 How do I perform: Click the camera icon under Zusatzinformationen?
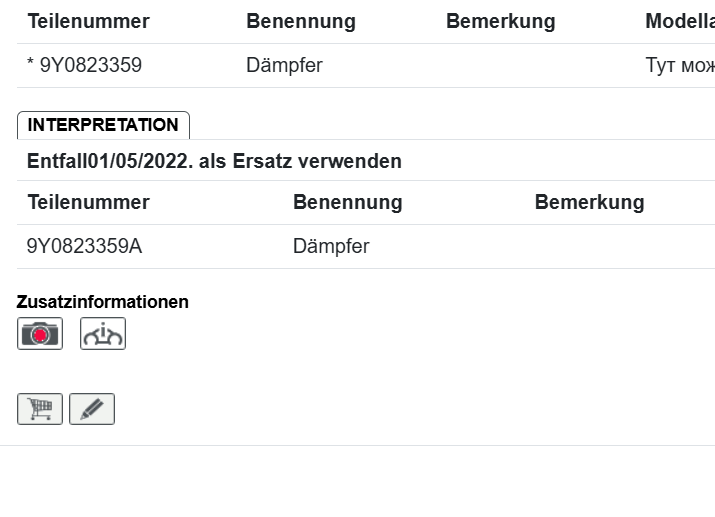click(x=40, y=333)
